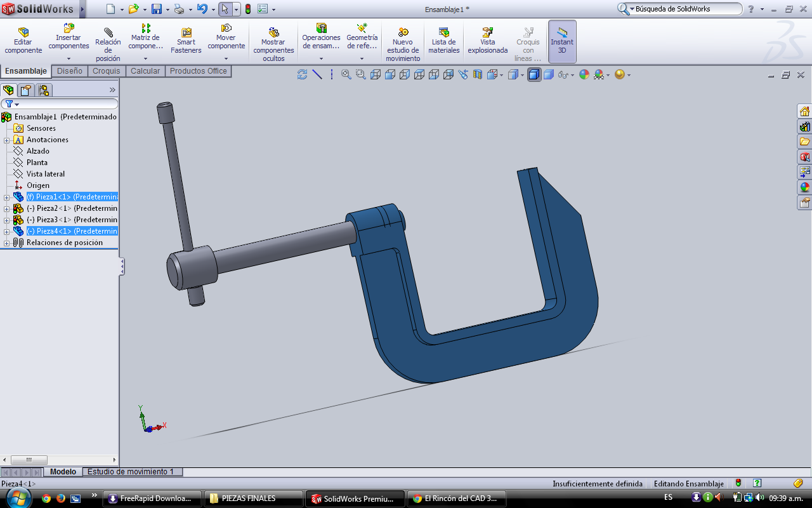Open the ConfigurationManager tab icon

pyautogui.click(x=44, y=90)
